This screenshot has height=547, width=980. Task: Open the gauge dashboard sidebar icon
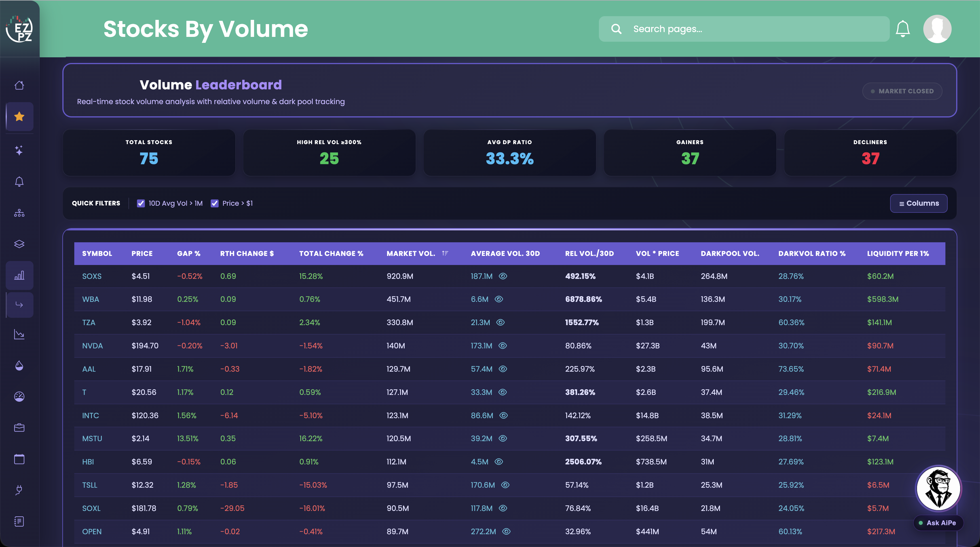click(19, 397)
